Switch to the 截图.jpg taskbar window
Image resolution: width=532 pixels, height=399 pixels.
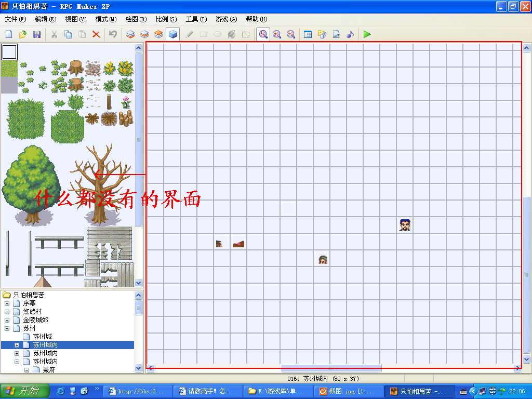[349, 391]
